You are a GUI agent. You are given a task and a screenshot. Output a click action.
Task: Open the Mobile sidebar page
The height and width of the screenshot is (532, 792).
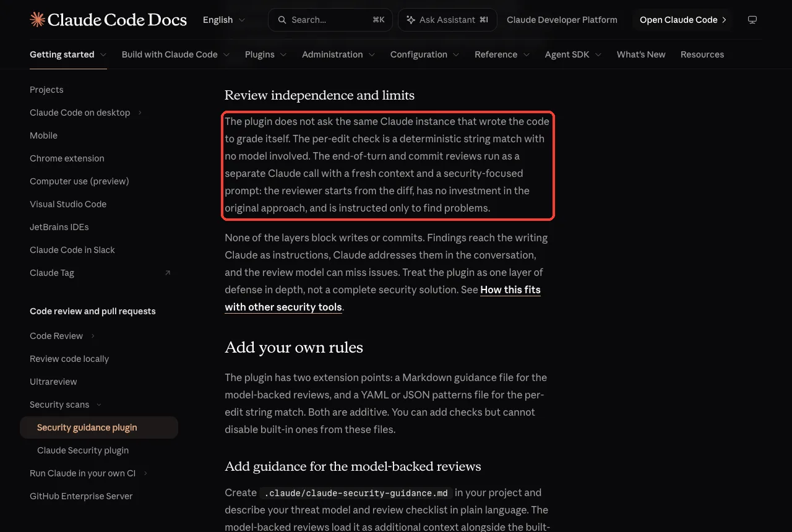(43, 135)
